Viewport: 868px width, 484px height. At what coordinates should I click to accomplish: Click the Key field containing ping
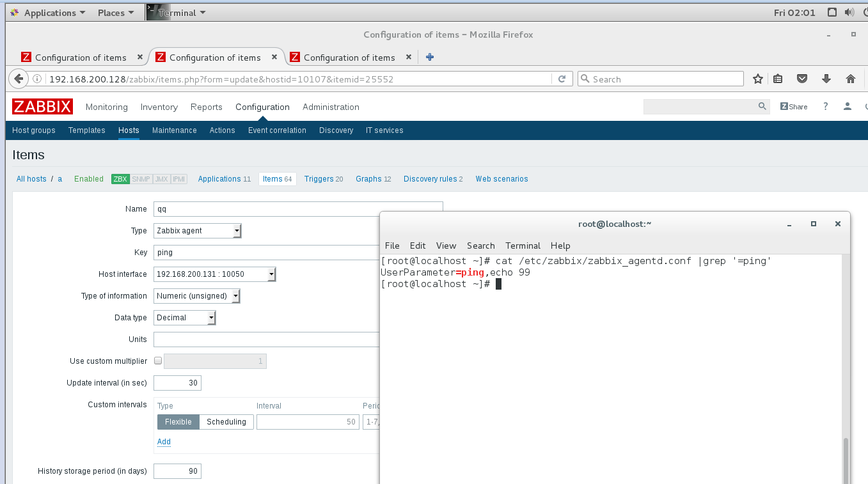click(x=267, y=253)
